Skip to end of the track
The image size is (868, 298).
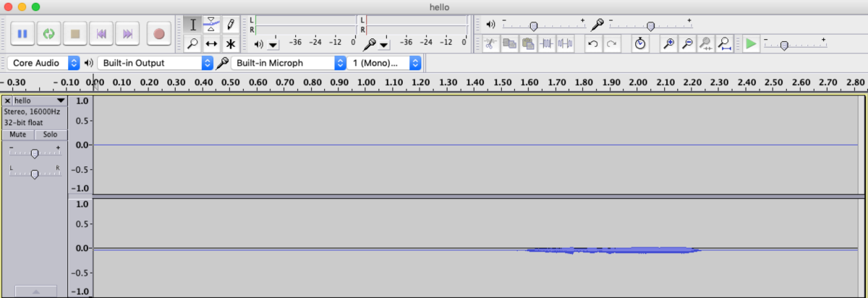tap(127, 33)
